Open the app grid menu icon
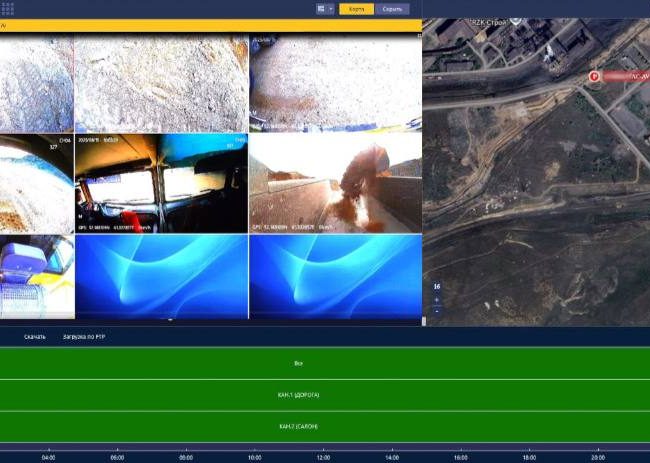This screenshot has width=650, height=463. (8, 8)
